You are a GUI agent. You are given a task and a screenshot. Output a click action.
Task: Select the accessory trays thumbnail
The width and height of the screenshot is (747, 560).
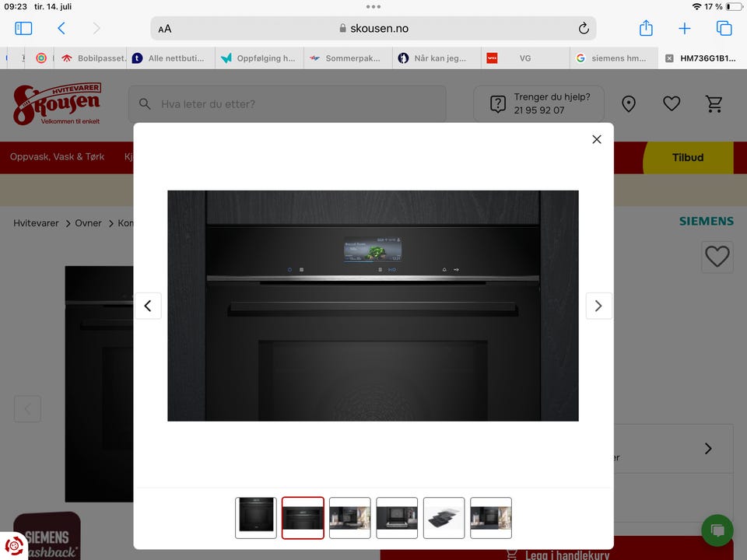(444, 518)
